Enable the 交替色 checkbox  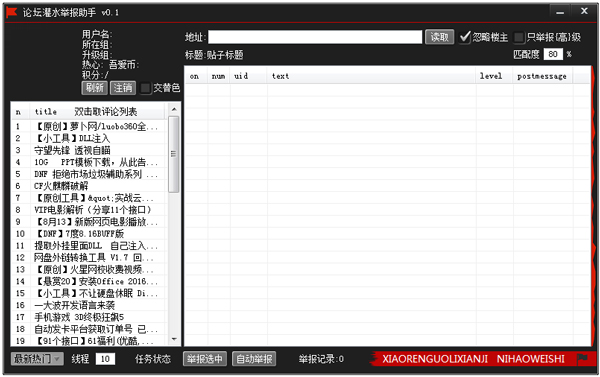pos(145,88)
